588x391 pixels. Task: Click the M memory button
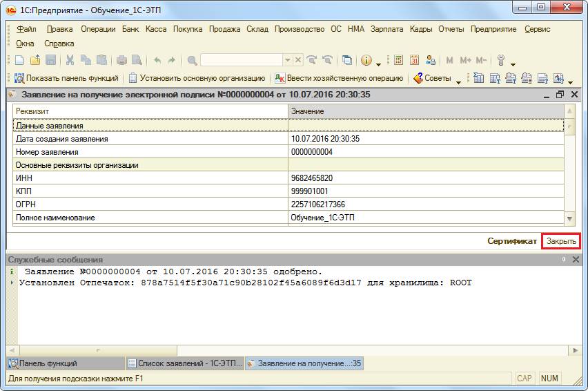pos(449,60)
